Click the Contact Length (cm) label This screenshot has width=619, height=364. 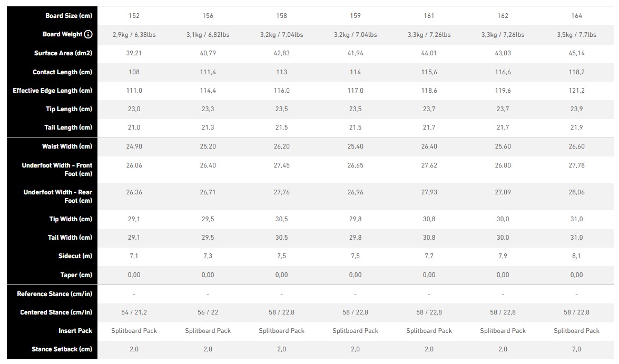click(x=62, y=72)
